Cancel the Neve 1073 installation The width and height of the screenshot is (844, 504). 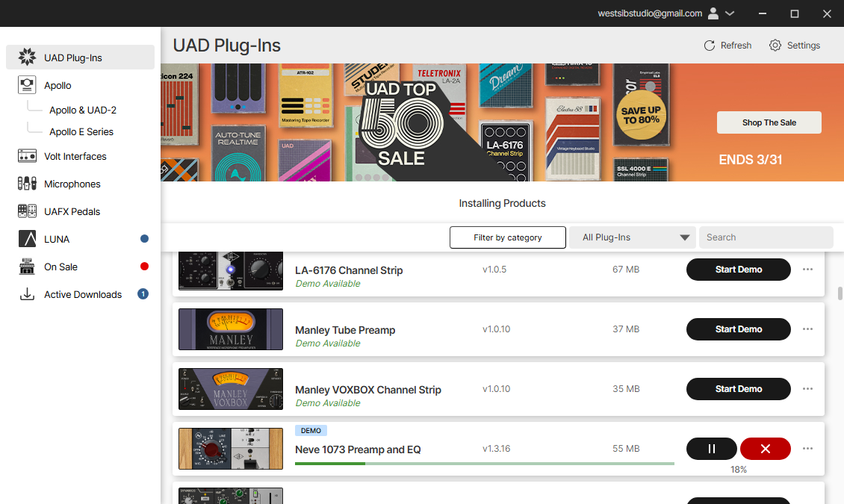(x=766, y=449)
